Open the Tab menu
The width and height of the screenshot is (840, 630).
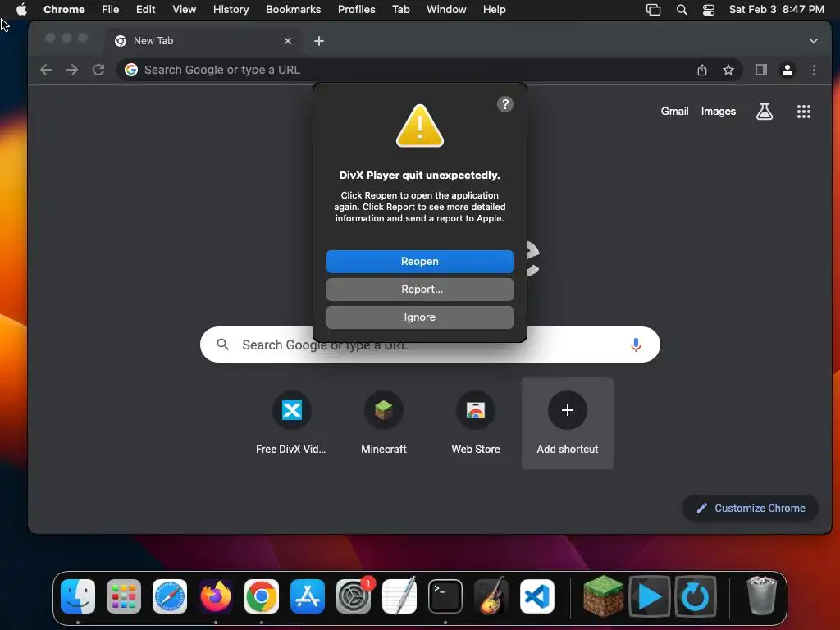(x=400, y=9)
